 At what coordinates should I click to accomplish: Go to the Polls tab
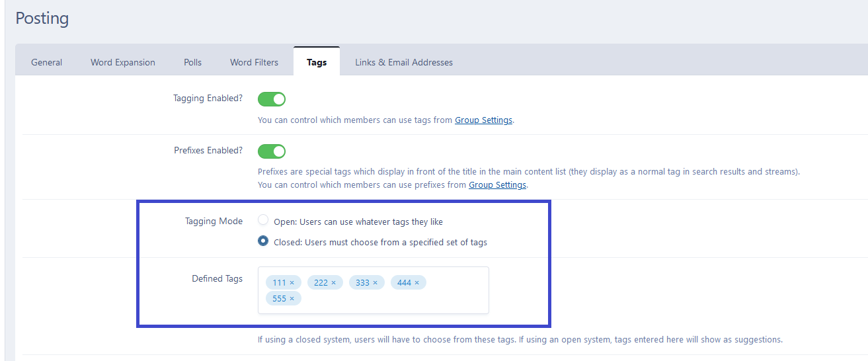192,62
